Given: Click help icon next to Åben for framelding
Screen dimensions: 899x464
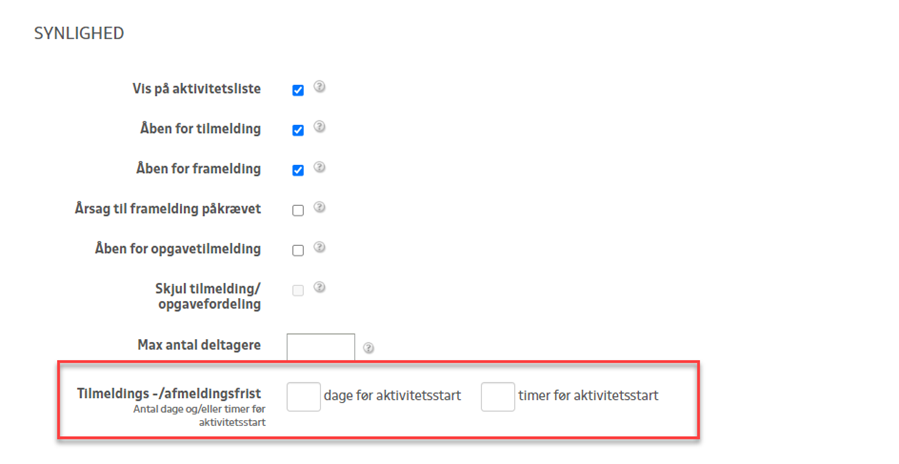Looking at the screenshot, I should (x=320, y=167).
